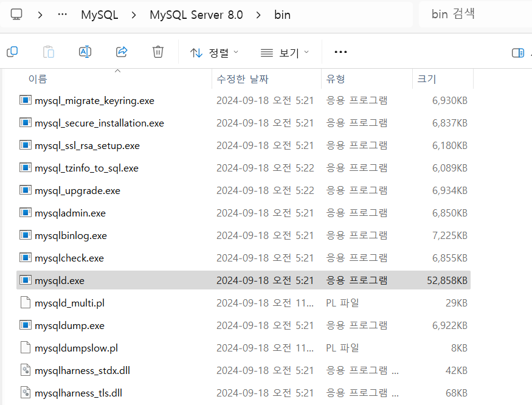Viewport: 532px width, 405px height.
Task: Click the 42KB size of mysqlharness_stdx.dll
Action: (x=457, y=370)
